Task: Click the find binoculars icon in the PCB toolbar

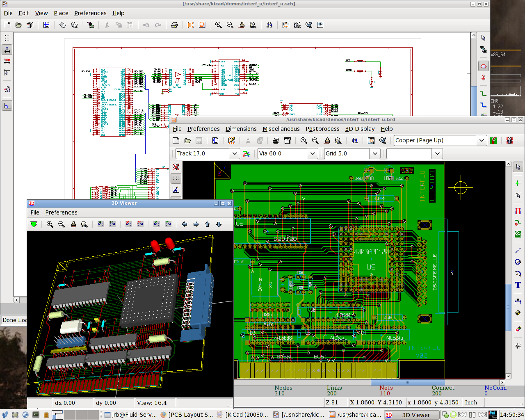Action: click(355, 141)
